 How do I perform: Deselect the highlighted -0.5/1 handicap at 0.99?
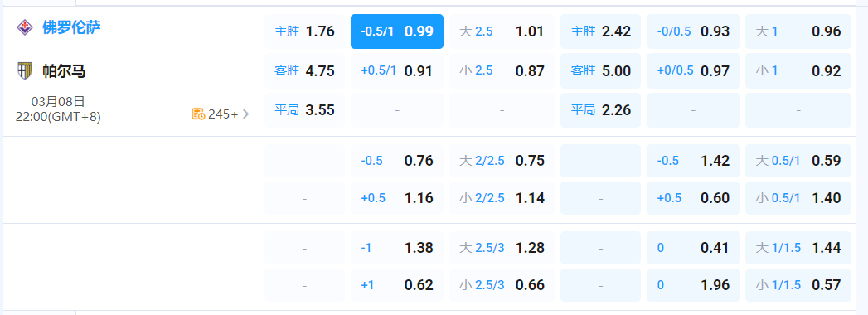pyautogui.click(x=397, y=31)
